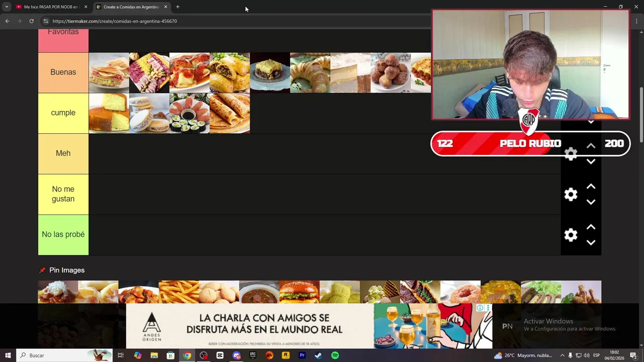Open Task View from taskbar

(121, 355)
